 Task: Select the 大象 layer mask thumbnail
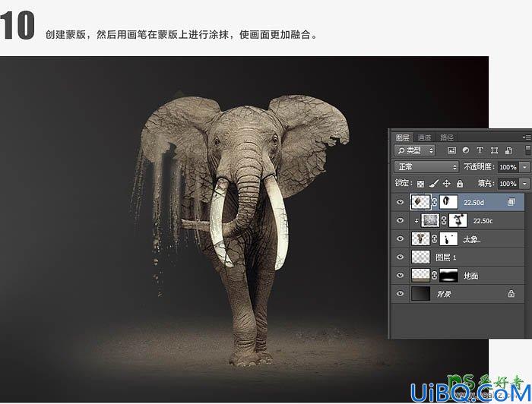(448, 239)
